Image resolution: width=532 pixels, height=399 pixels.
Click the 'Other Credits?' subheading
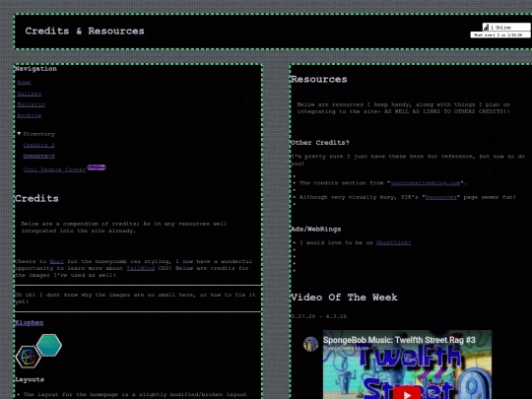320,143
